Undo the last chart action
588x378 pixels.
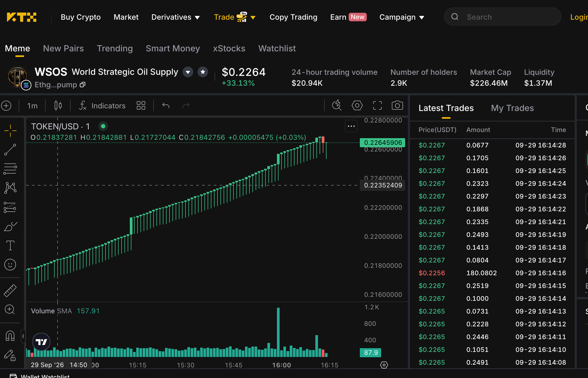(x=166, y=106)
